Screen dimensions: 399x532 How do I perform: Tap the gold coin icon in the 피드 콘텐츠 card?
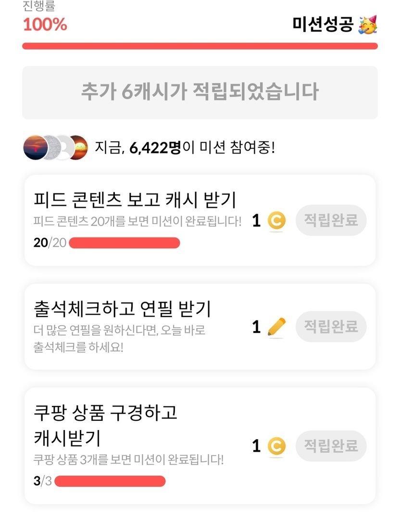click(276, 221)
